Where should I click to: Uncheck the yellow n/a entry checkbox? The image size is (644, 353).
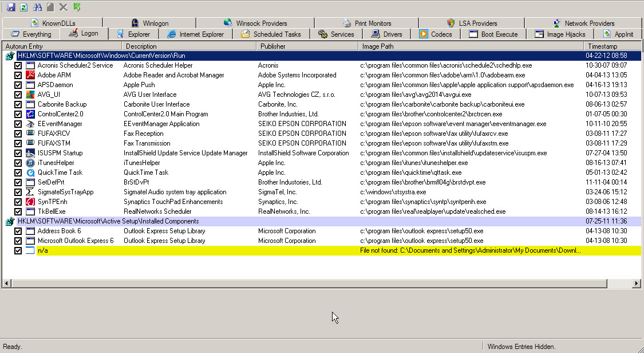[x=18, y=250]
